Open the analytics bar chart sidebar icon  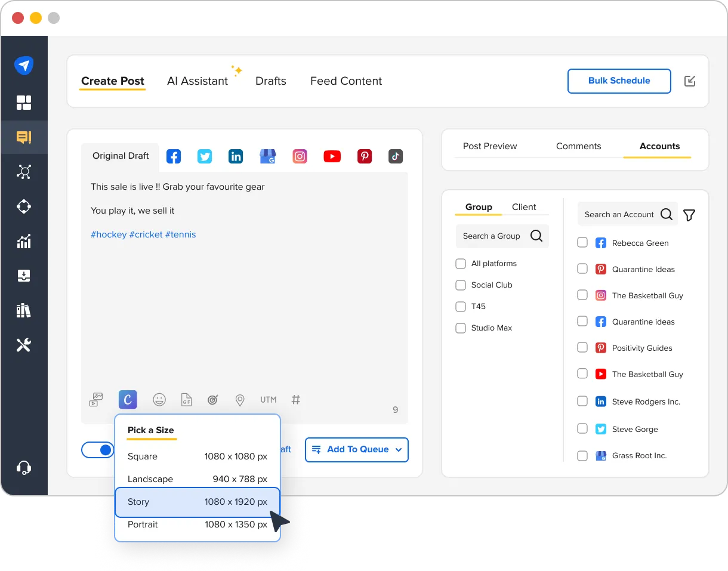24,242
